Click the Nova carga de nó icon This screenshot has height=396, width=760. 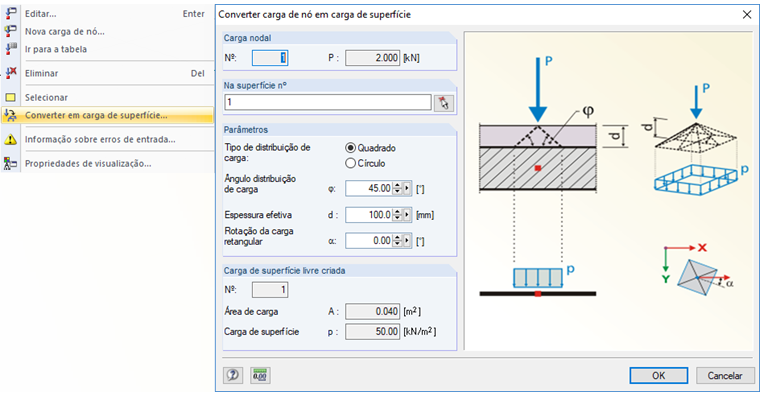11,32
